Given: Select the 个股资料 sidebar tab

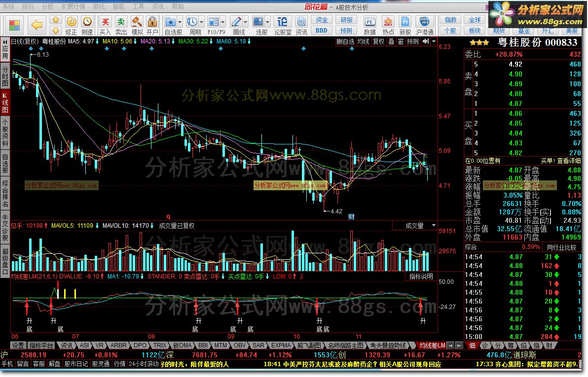Looking at the screenshot, I should (5, 133).
